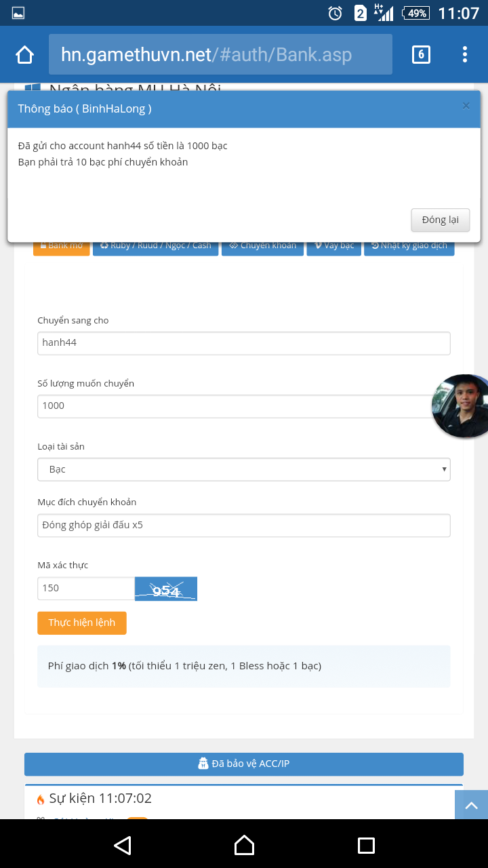Open the tab switcher showing 6
The height and width of the screenshot is (868, 488).
[421, 55]
